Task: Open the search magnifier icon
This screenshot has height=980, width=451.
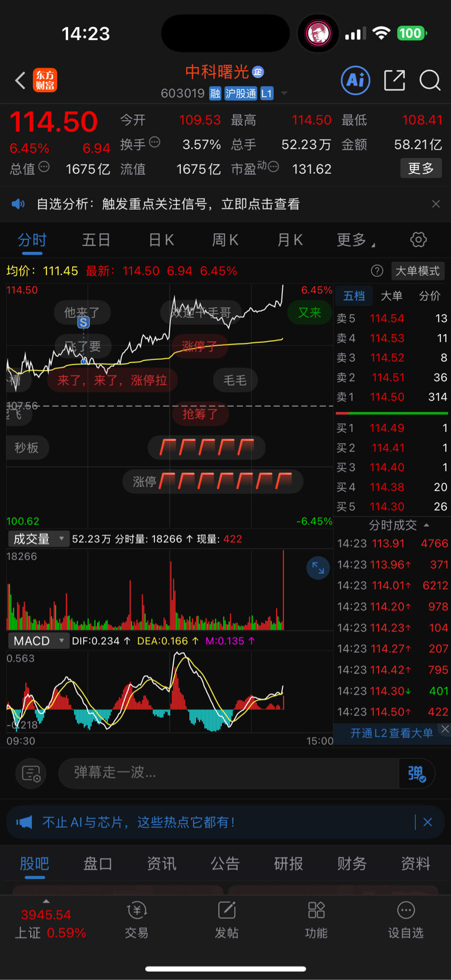Action: pos(430,80)
